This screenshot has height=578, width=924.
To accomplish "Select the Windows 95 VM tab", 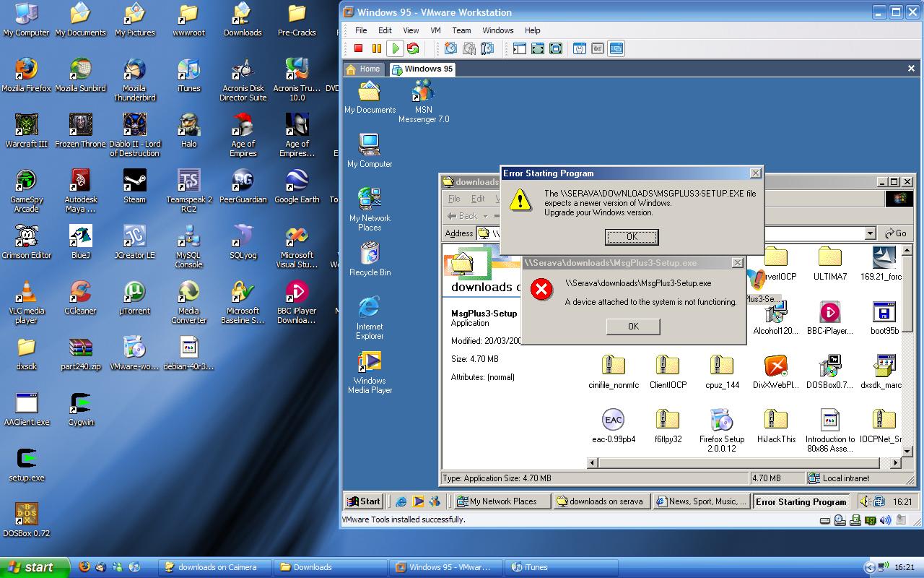I will tap(422, 69).
